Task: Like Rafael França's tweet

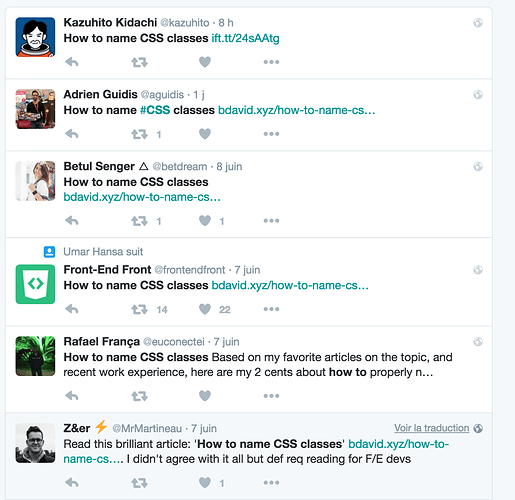Action: pyautogui.click(x=205, y=396)
